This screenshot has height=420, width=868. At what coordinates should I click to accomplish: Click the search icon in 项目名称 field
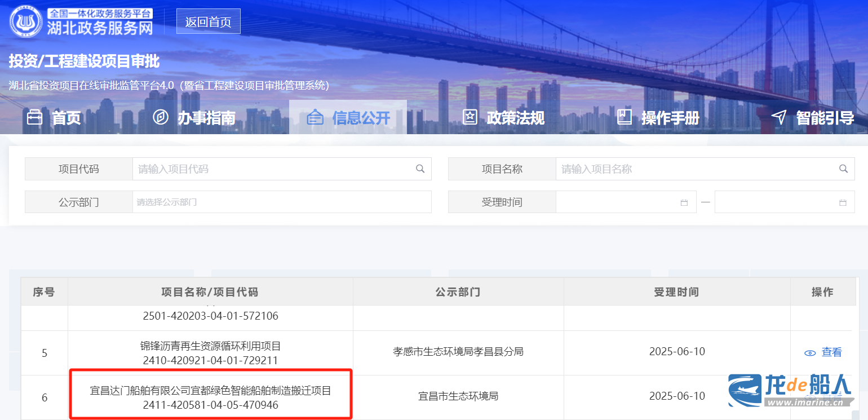[843, 169]
